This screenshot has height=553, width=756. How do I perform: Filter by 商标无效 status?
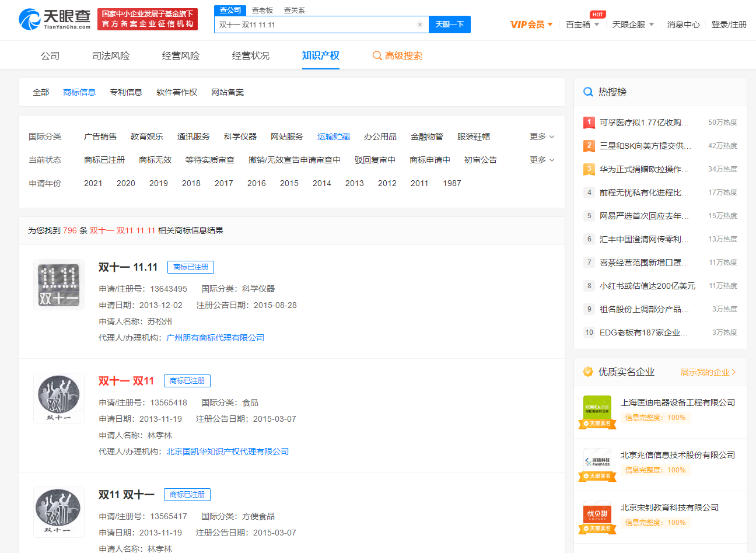coord(155,160)
